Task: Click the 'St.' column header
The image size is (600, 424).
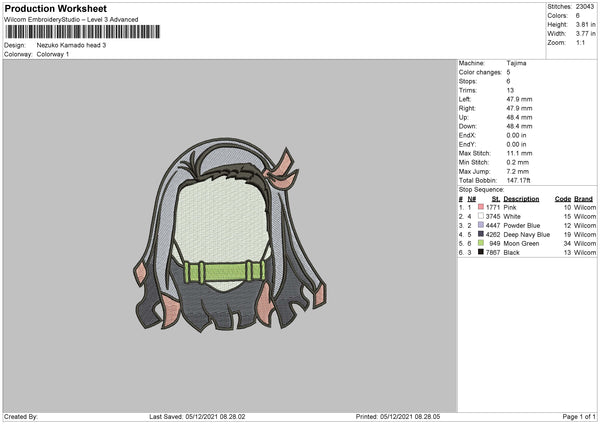Action: coord(496,199)
